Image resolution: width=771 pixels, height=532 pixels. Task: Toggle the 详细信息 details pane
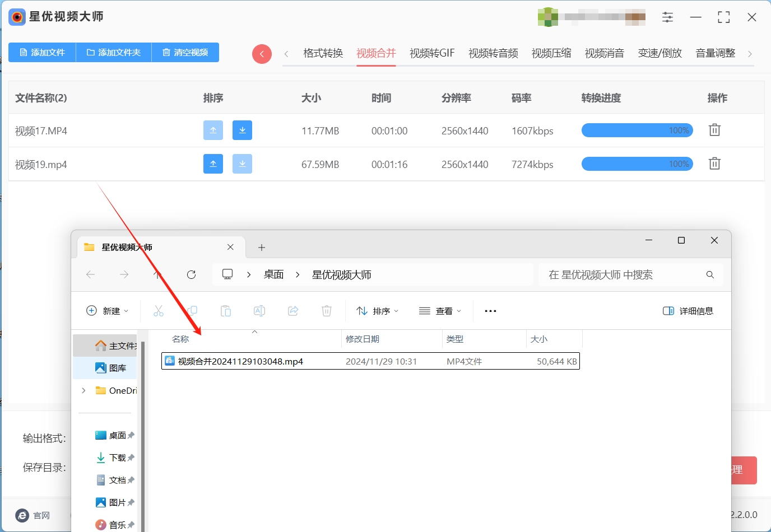click(x=688, y=311)
